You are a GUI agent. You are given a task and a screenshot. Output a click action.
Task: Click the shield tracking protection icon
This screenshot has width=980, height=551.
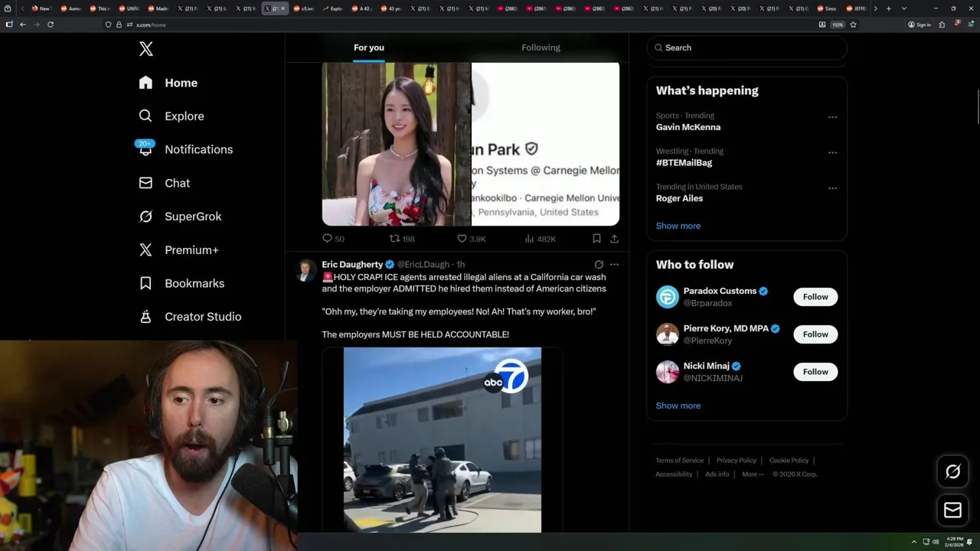pos(108,24)
